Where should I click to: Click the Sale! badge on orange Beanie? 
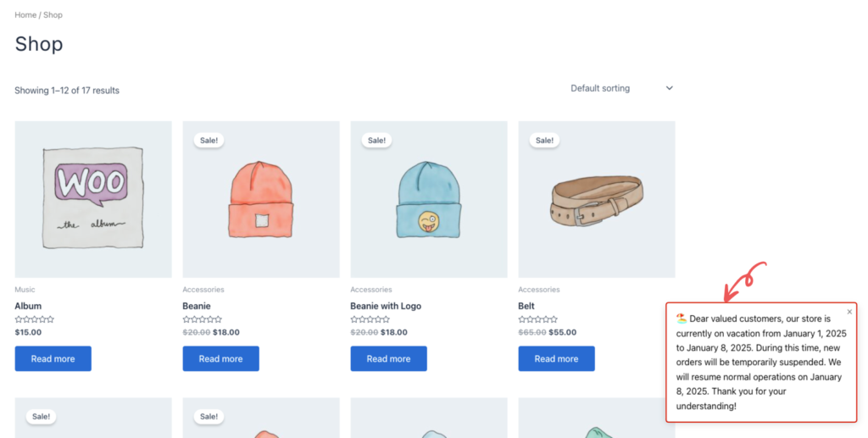[209, 141]
